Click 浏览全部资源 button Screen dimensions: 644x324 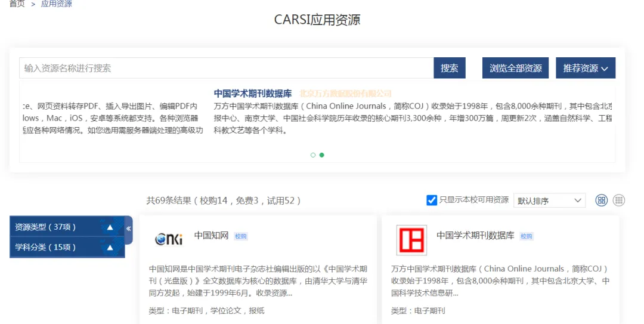pyautogui.click(x=515, y=68)
